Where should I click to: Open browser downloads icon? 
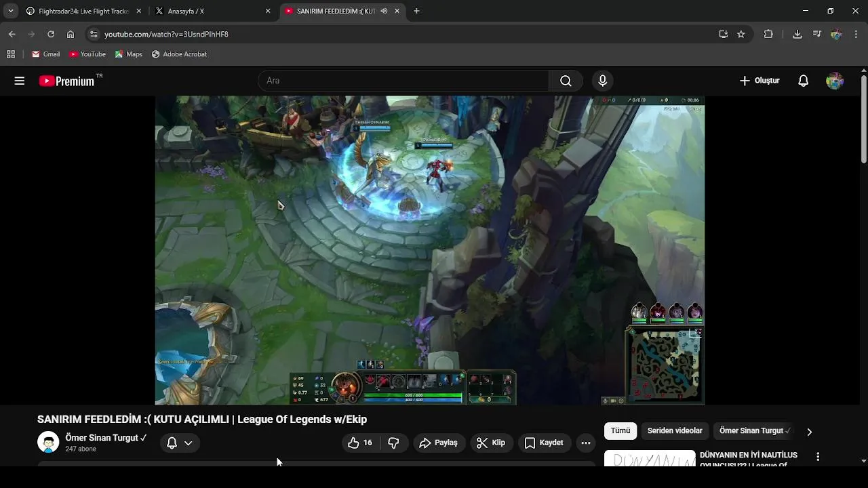[x=797, y=34]
